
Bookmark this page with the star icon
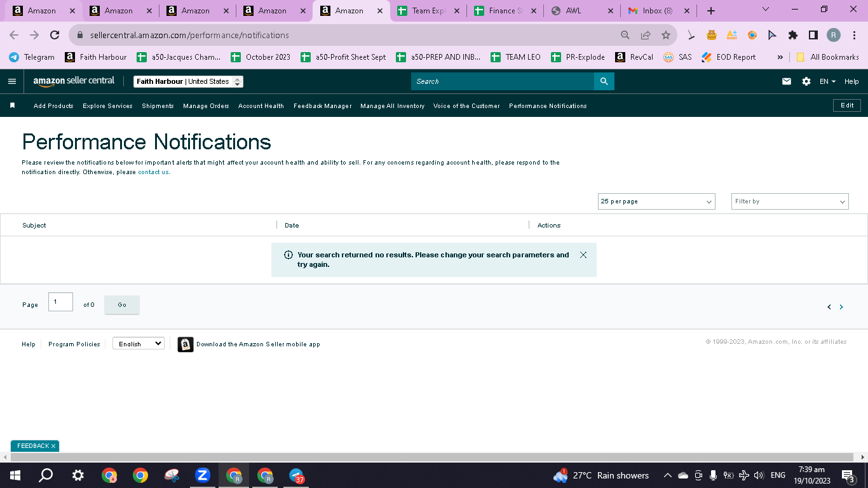point(666,35)
